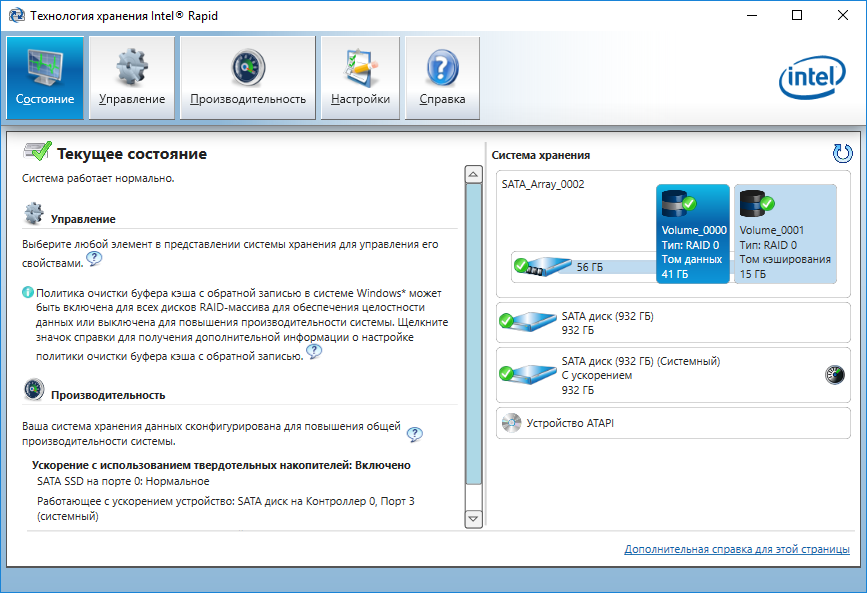Close the Intel Rapid Storage window
867x593 pixels.
(843, 15)
